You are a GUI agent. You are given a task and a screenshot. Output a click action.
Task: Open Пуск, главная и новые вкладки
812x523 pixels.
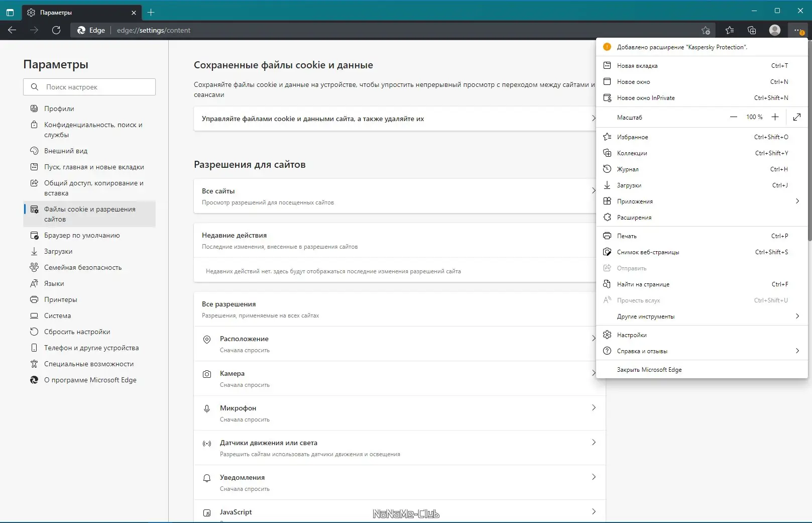(x=89, y=167)
